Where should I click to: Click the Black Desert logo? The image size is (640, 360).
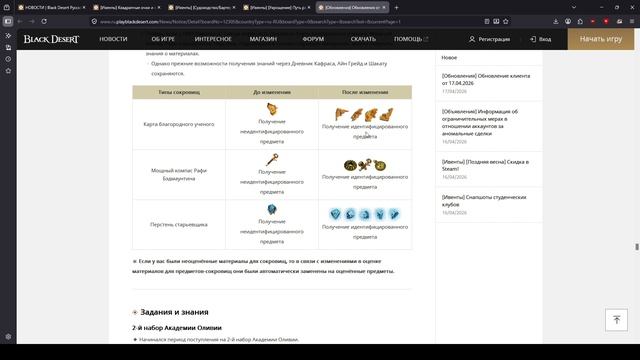click(x=51, y=39)
